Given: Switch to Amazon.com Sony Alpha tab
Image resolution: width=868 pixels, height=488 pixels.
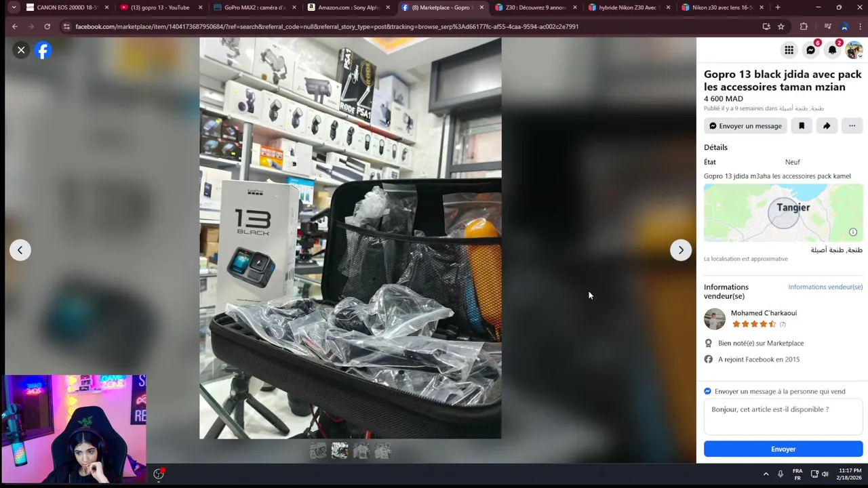Looking at the screenshot, I should coord(348,7).
